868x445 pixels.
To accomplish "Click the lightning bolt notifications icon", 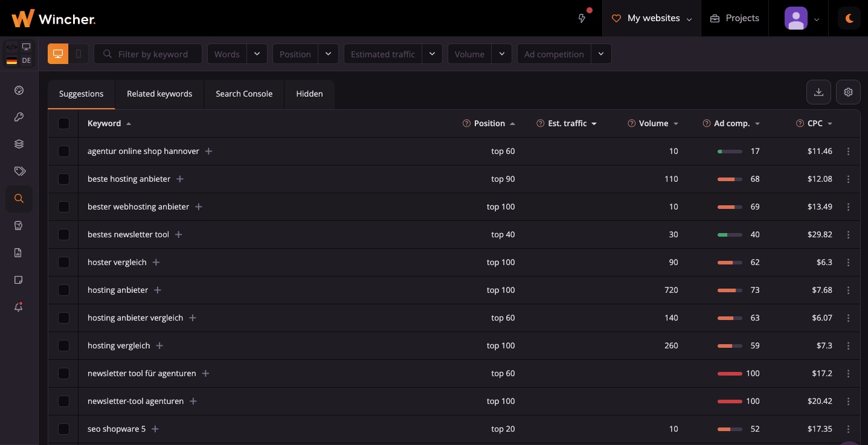I will point(582,18).
